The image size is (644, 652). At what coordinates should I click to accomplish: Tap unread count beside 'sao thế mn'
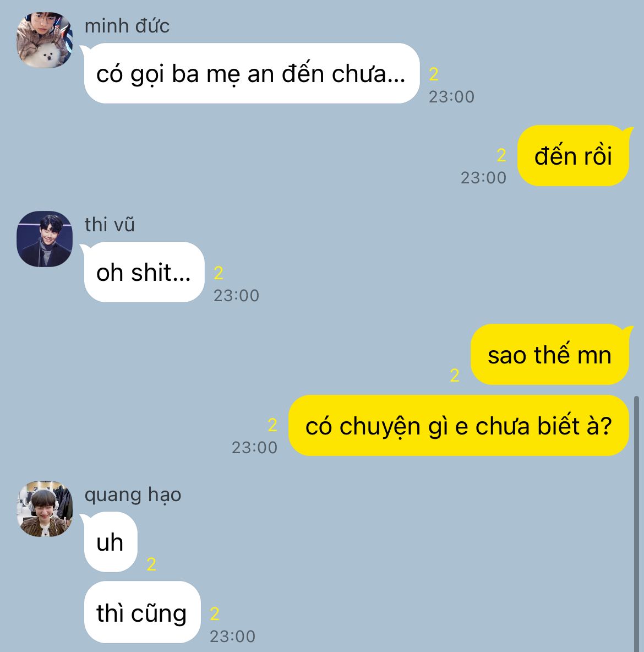pos(455,376)
